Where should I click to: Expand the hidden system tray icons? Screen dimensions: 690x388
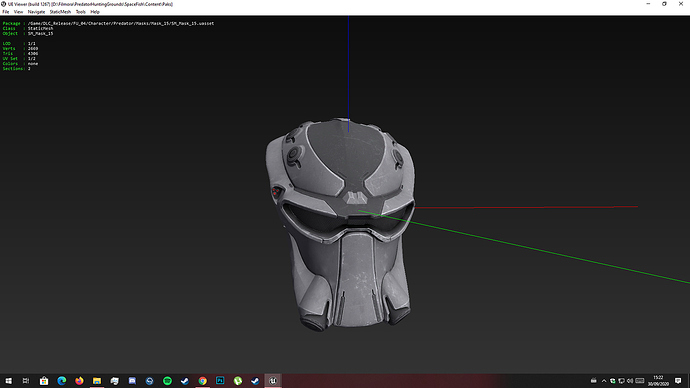click(604, 381)
